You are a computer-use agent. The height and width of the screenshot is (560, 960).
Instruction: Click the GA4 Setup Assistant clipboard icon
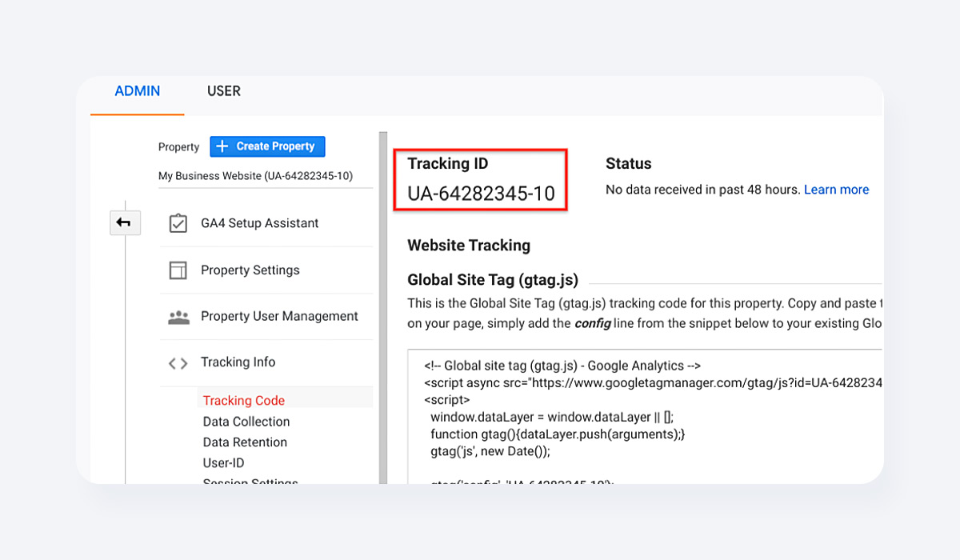click(x=178, y=223)
